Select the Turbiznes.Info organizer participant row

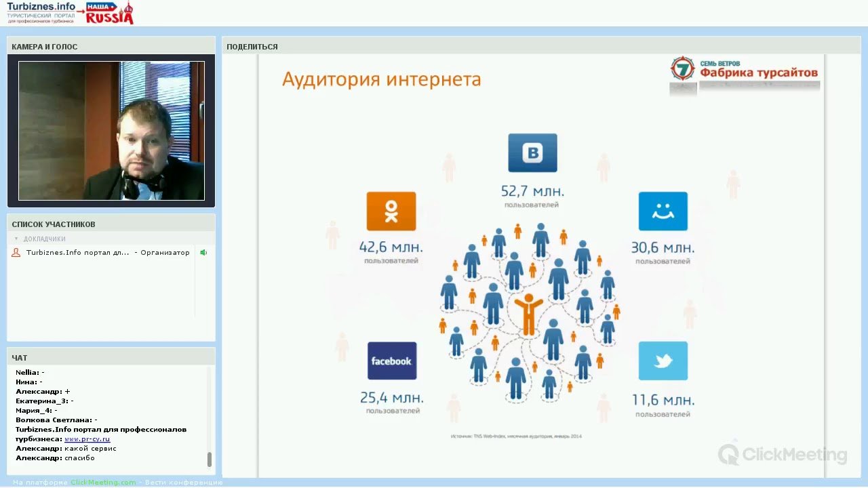[x=102, y=253]
